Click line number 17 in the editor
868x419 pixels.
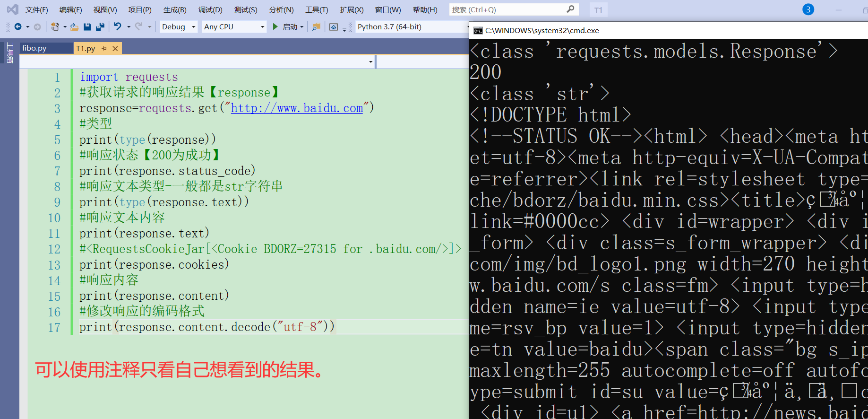54,327
